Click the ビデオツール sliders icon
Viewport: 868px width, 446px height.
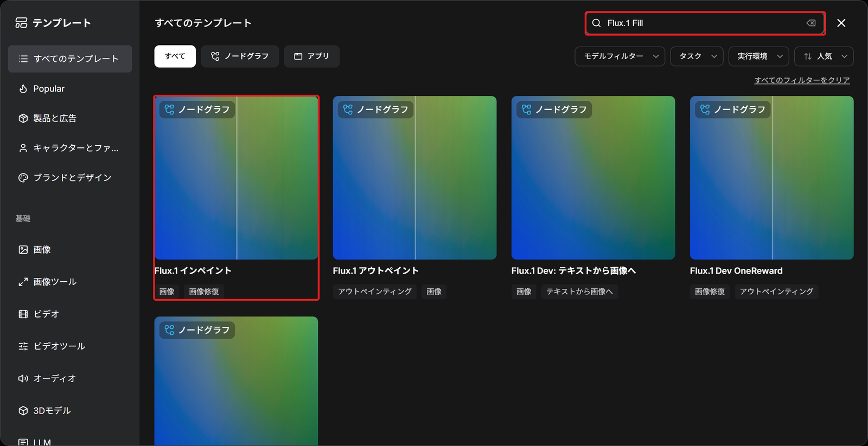[x=23, y=346]
